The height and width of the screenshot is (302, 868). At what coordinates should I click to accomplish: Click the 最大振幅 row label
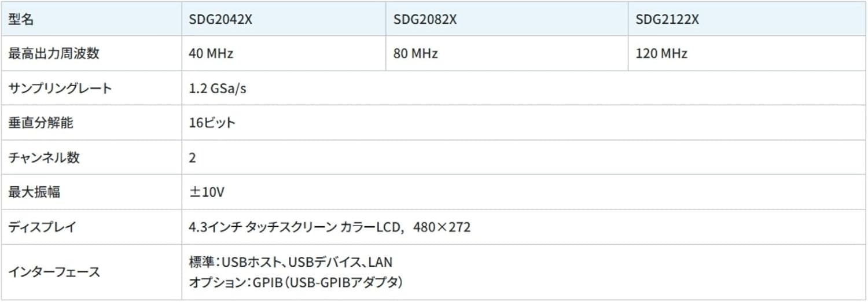coord(34,192)
